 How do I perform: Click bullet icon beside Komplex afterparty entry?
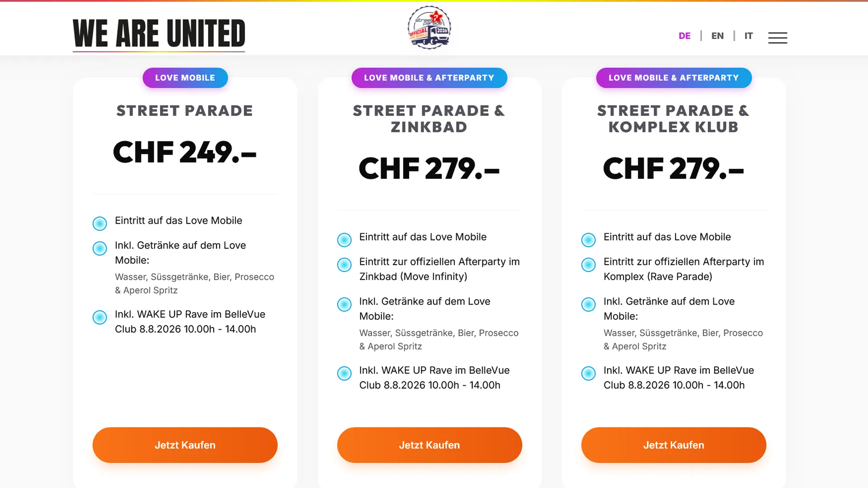(588, 265)
